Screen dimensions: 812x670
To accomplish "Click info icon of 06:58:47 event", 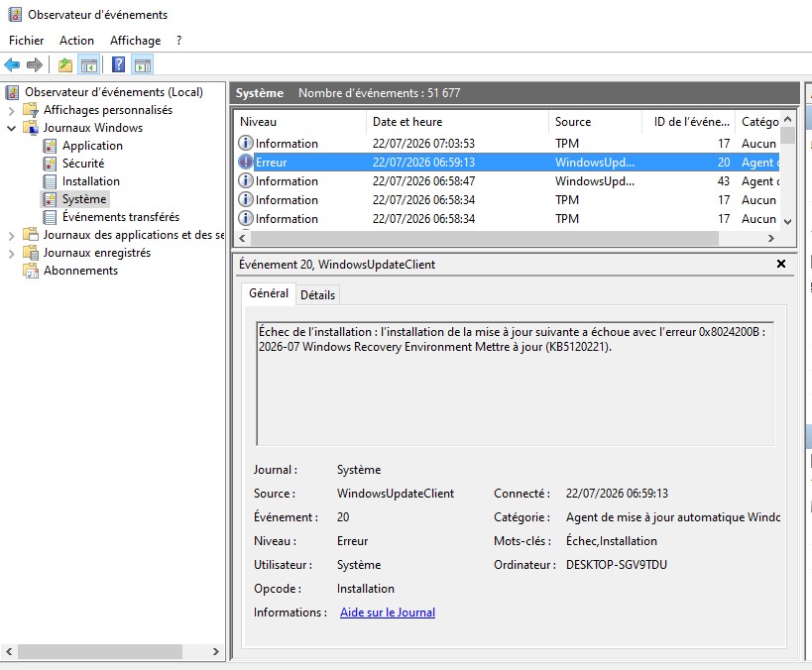I will (246, 180).
